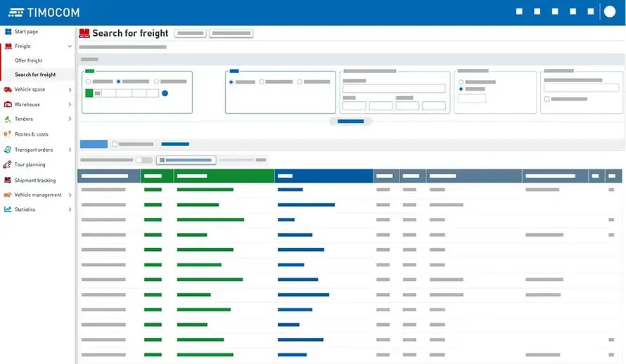Screen dimensions: 626x364
Task: Select Search for freight menu item
Action: point(35,74)
